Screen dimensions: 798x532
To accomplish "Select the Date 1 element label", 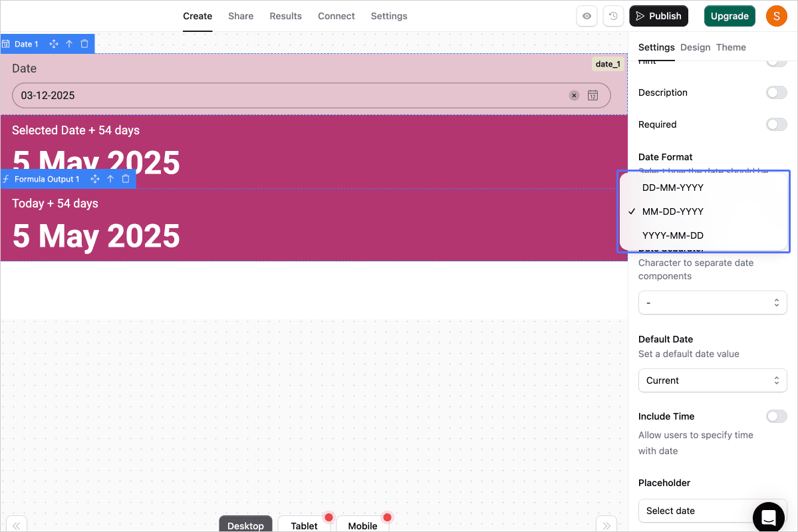I will coord(27,44).
